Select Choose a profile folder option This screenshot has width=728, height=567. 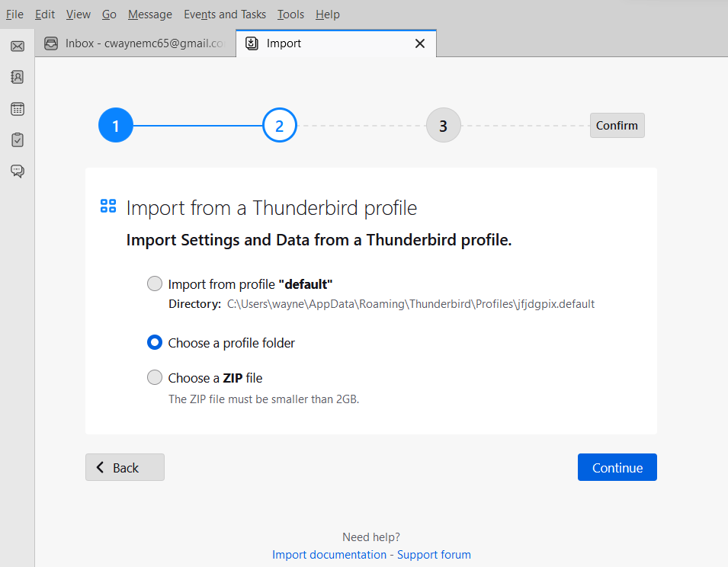click(x=155, y=343)
